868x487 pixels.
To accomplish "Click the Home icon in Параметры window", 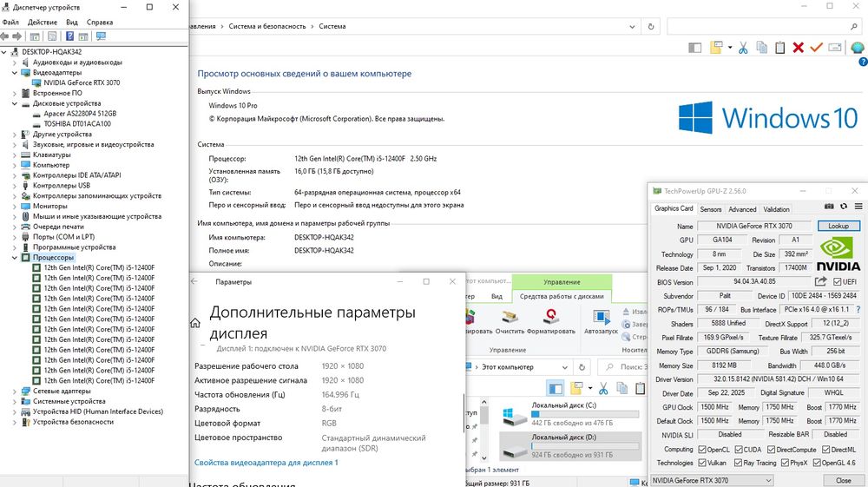I will pos(194,323).
